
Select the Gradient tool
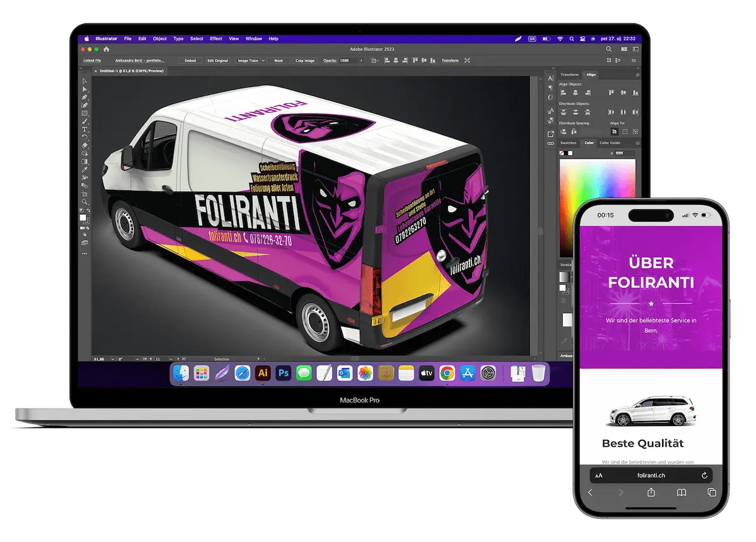tap(84, 161)
